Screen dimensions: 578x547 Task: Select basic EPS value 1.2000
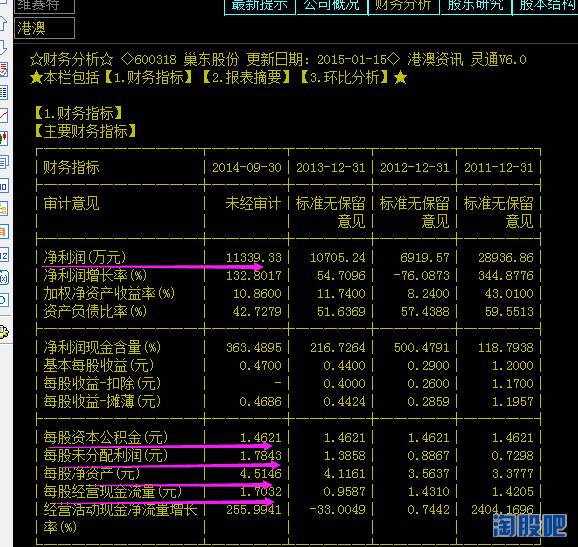point(512,366)
